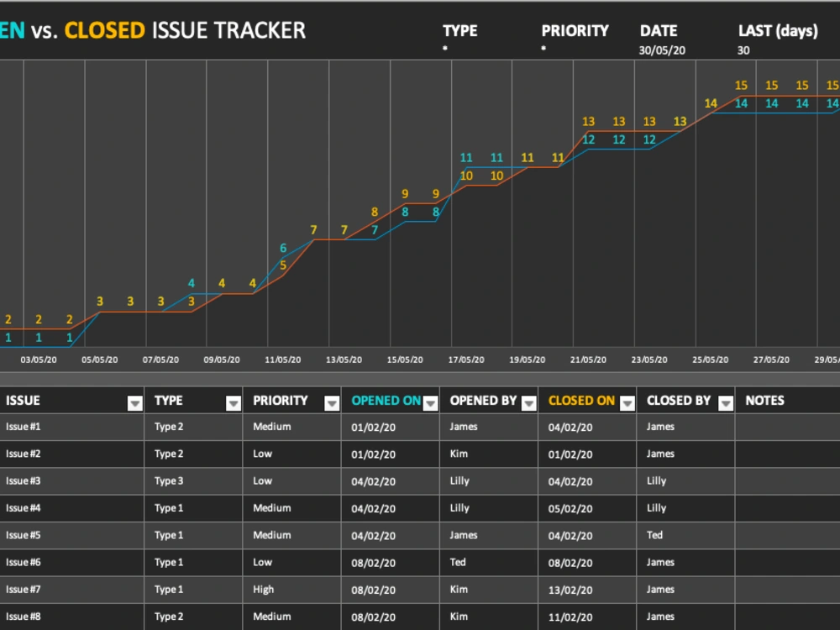Viewport: 840px width, 630px height.
Task: Select the DATE value 30/05/20
Action: pos(662,50)
